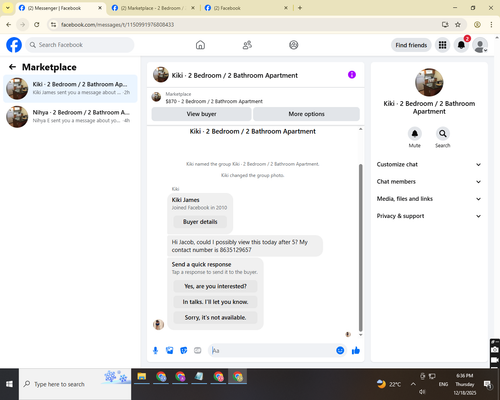Switch to the Messenger | Facebook tab

coord(60,8)
